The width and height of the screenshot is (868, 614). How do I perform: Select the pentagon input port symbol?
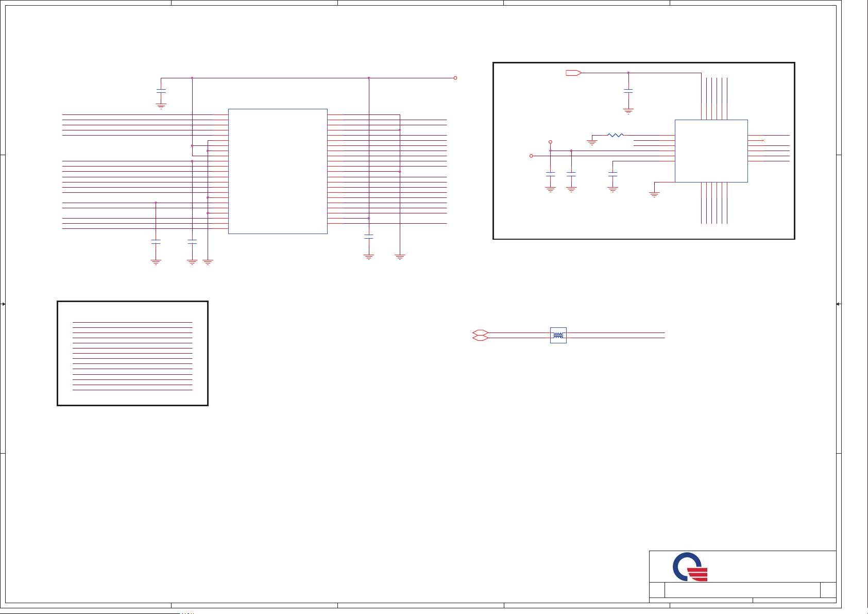pyautogui.click(x=574, y=73)
